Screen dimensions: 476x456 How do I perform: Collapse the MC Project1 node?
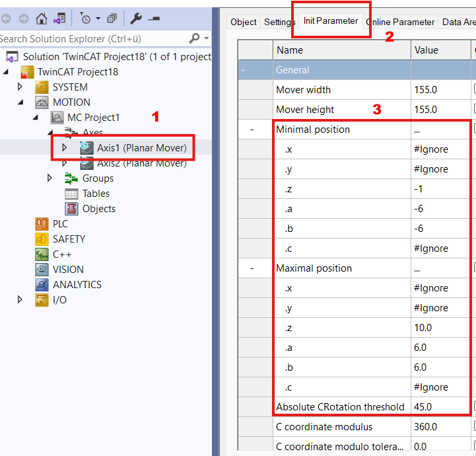pyautogui.click(x=35, y=118)
